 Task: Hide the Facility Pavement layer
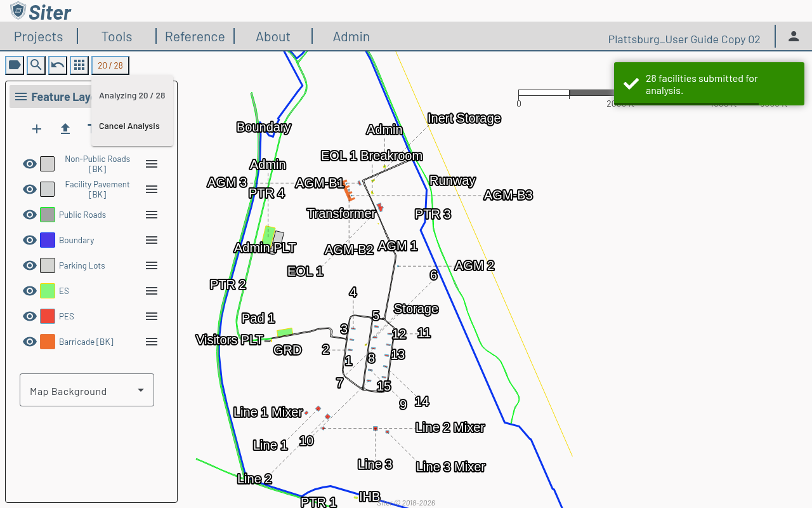point(30,189)
